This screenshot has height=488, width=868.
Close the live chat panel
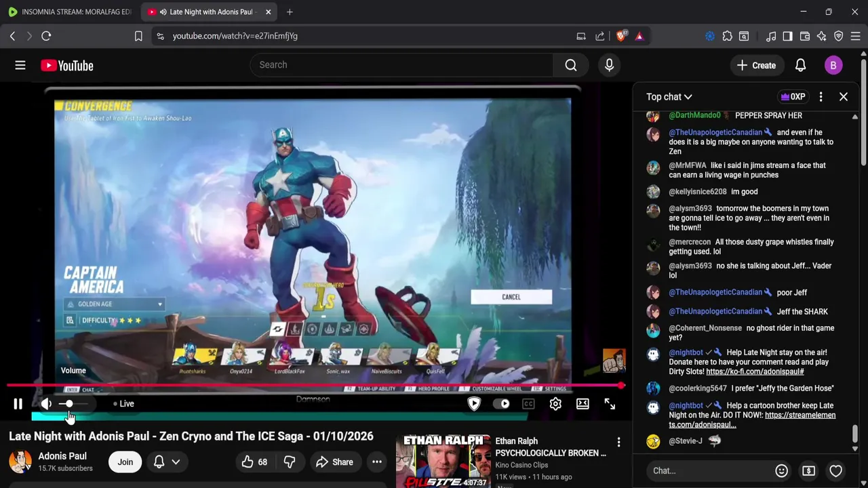[x=844, y=97]
